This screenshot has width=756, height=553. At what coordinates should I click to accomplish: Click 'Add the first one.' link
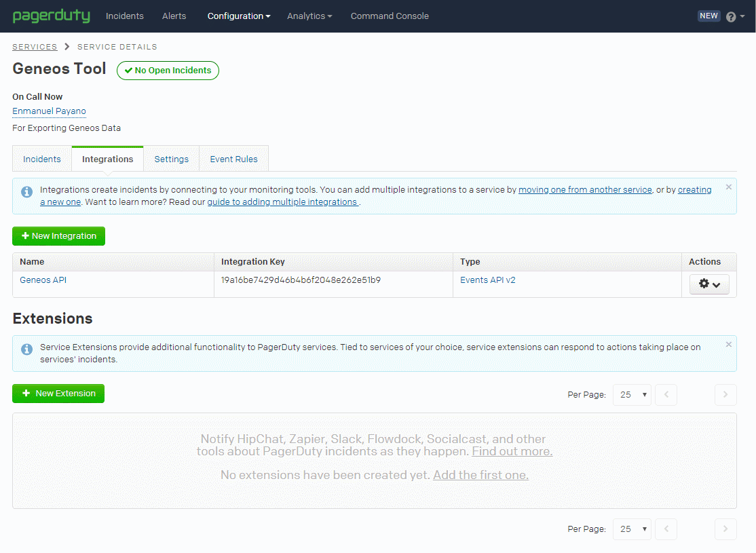tap(480, 475)
